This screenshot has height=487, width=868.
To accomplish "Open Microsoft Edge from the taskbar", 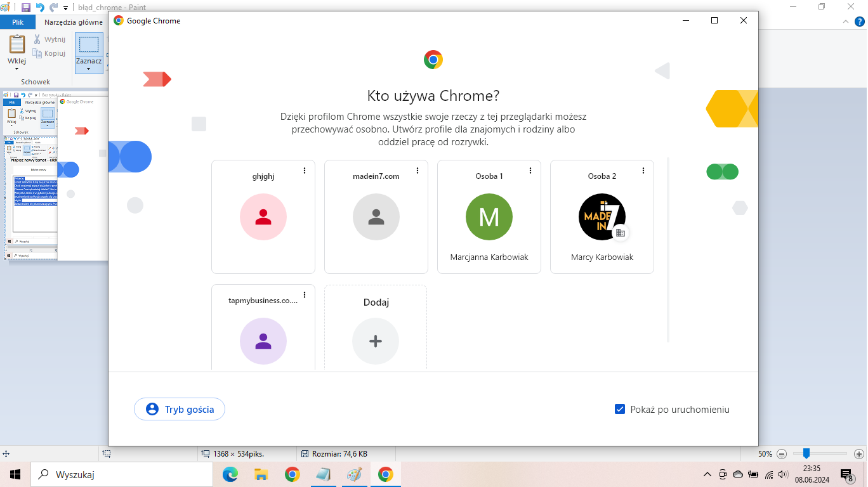I will click(230, 474).
